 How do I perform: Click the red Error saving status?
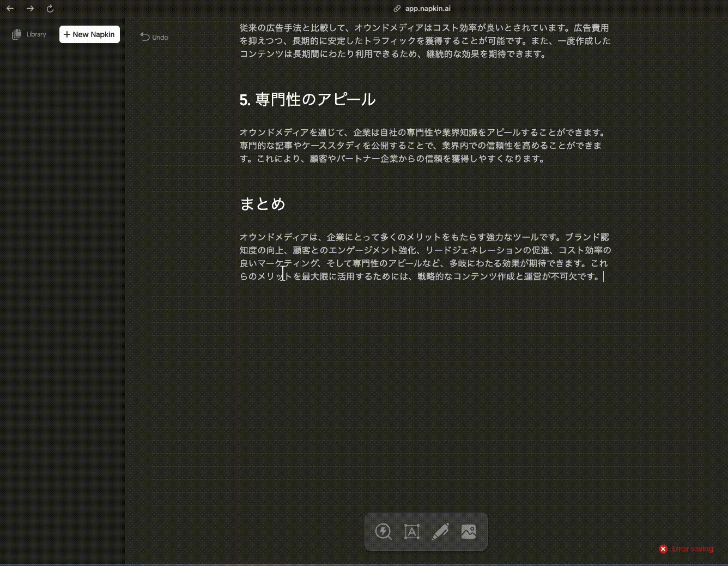pos(686,549)
